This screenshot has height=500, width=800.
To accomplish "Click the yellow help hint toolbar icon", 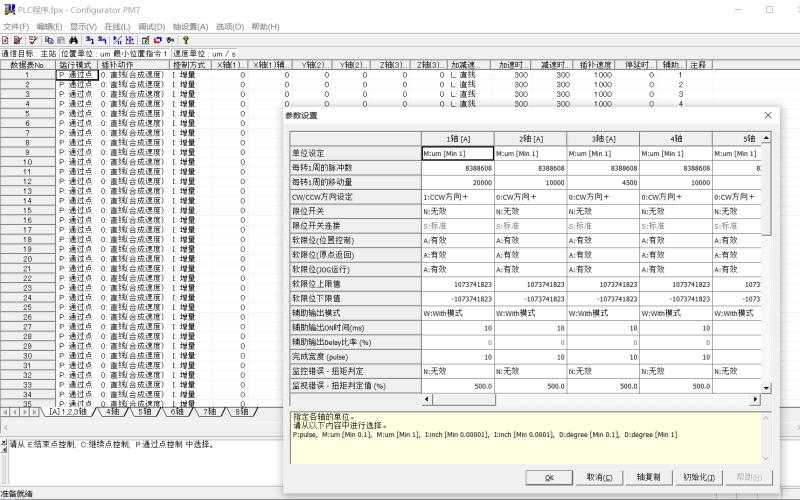I will coord(186,40).
